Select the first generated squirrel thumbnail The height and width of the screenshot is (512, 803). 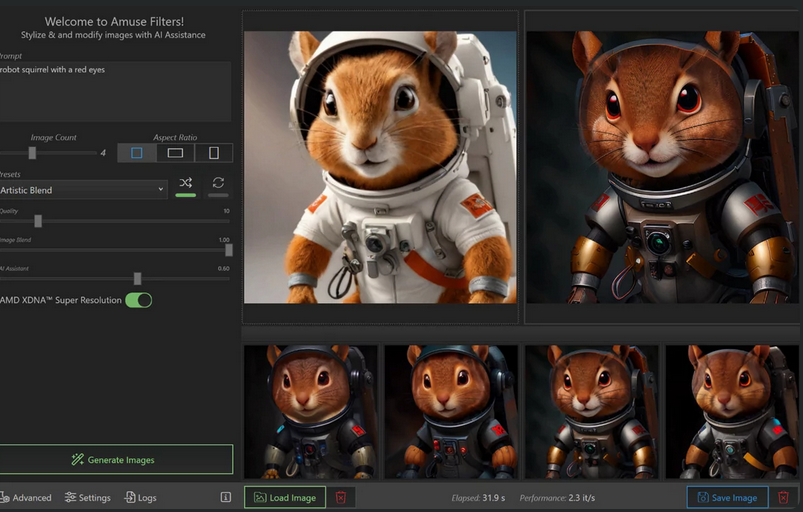click(310, 411)
